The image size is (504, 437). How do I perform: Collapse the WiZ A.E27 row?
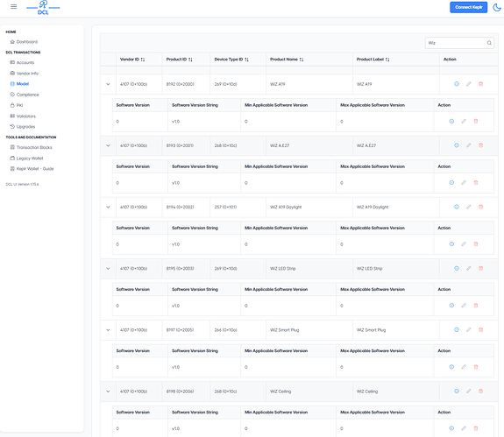click(x=108, y=145)
